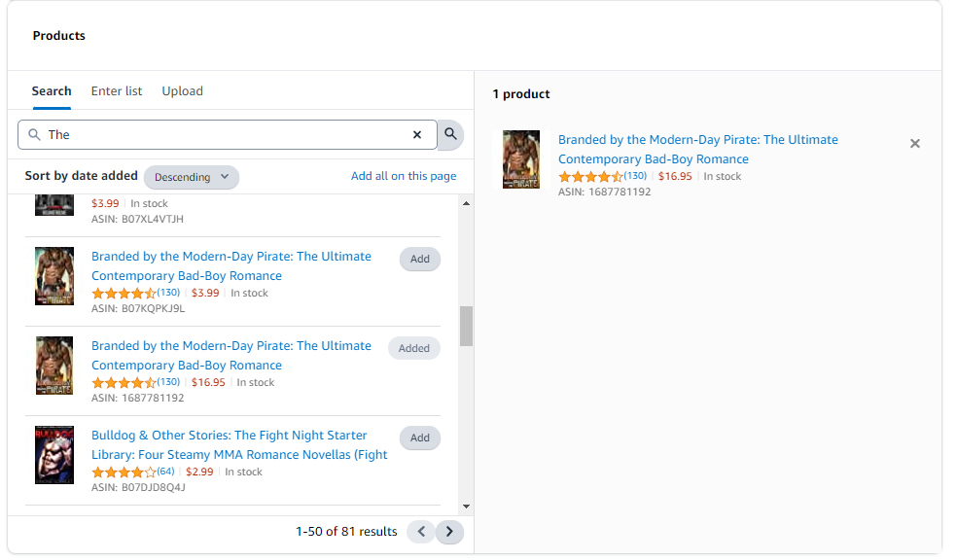Clear the search field text
Screen dimensions: 957x560
417,135
